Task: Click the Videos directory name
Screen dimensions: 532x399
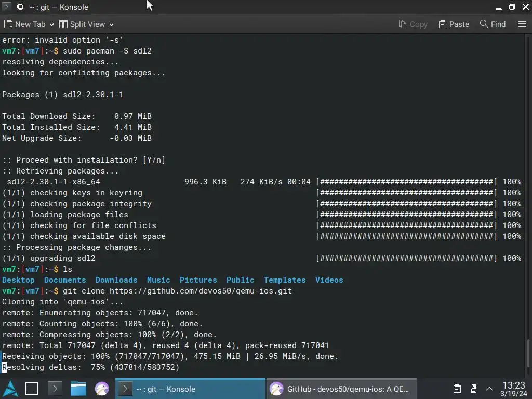Action: [x=329, y=280]
